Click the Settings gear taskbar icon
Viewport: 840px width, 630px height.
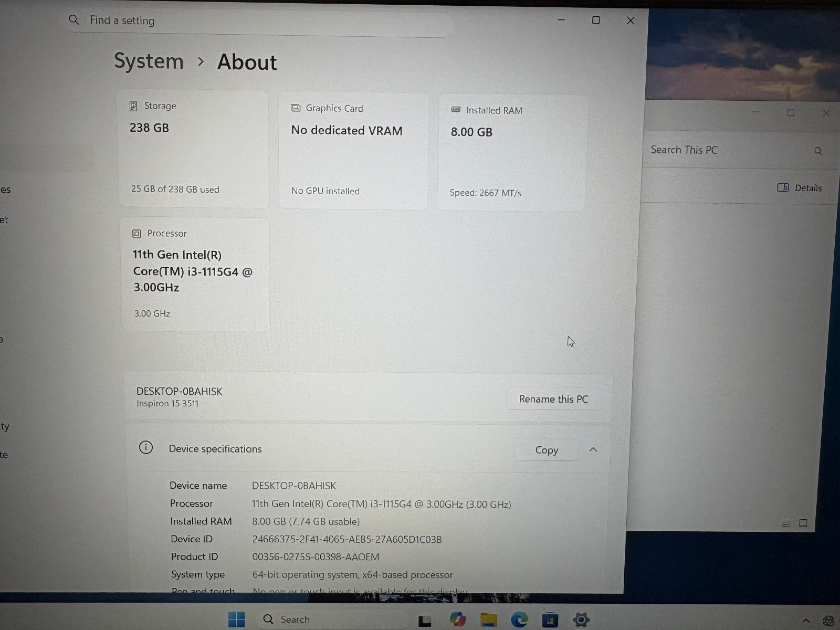(x=581, y=620)
